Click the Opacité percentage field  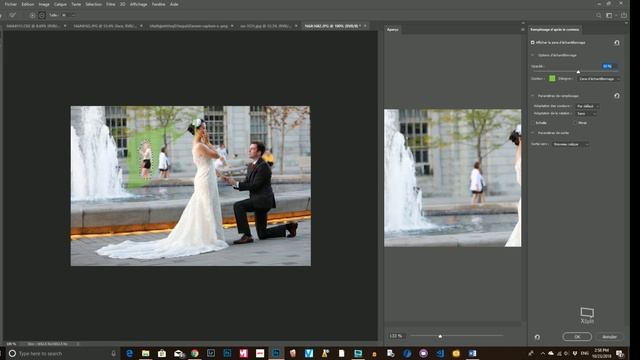tap(608, 66)
